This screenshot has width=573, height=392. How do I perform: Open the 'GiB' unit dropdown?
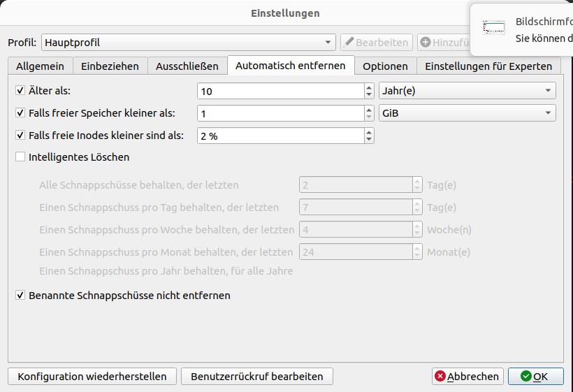coord(467,113)
